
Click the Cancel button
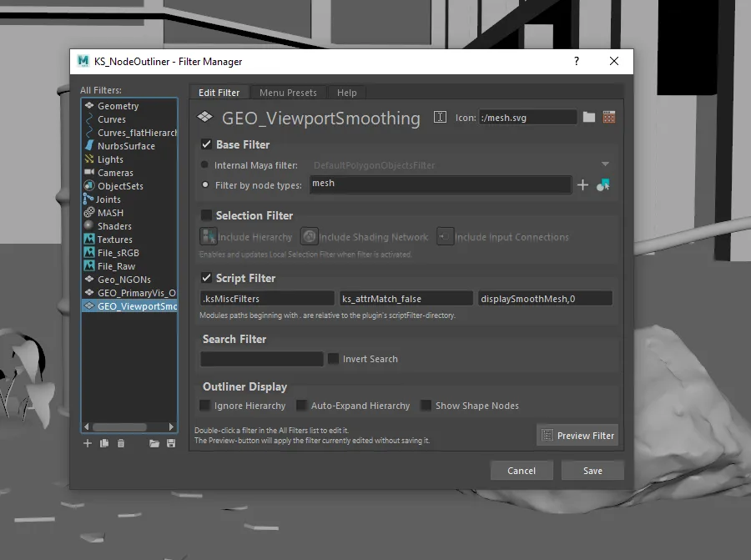point(522,471)
